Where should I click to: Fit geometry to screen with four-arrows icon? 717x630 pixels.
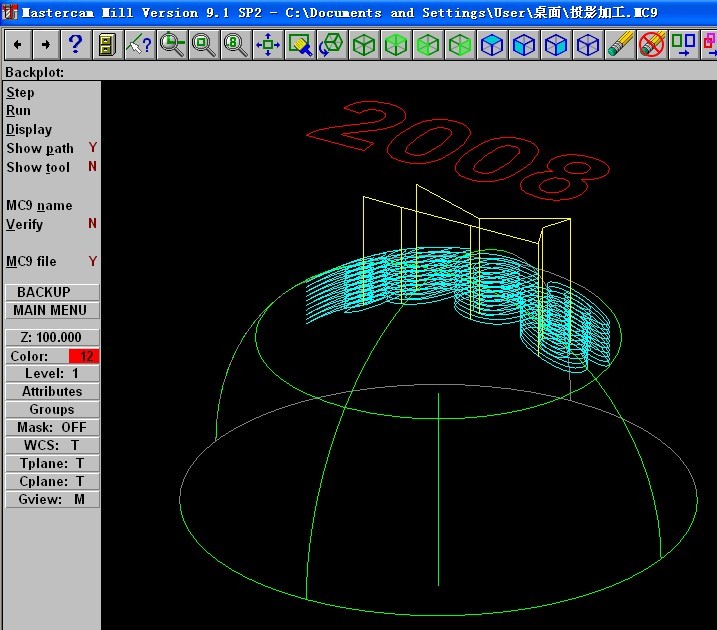coord(268,44)
